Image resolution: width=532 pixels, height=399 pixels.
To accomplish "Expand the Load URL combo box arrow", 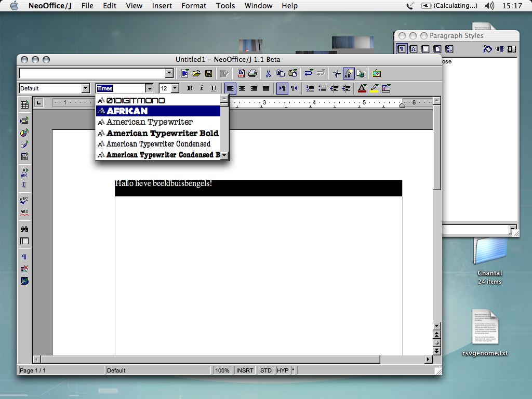I will [169, 73].
